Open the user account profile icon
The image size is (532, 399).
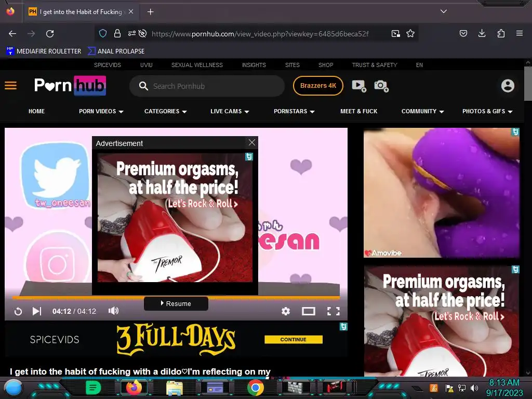pyautogui.click(x=508, y=86)
